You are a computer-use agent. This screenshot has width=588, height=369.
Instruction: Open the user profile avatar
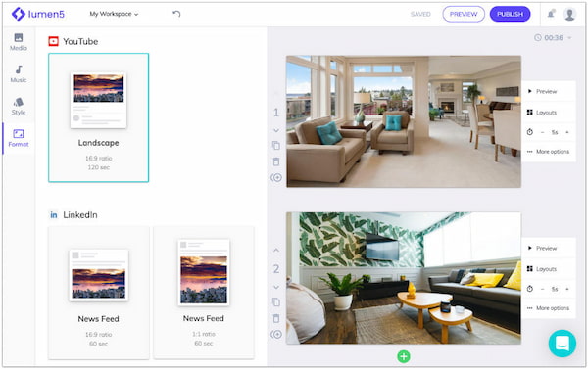(569, 15)
